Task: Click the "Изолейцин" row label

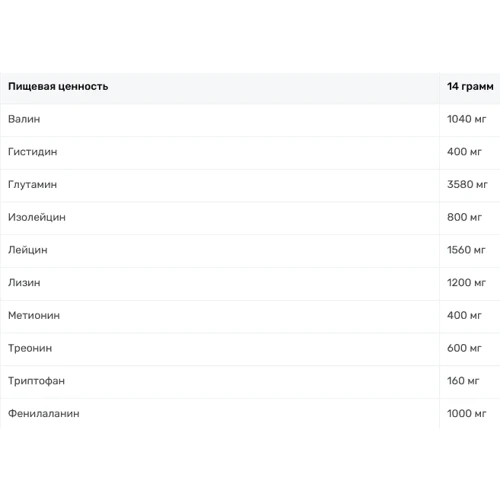Action: pos(37,217)
